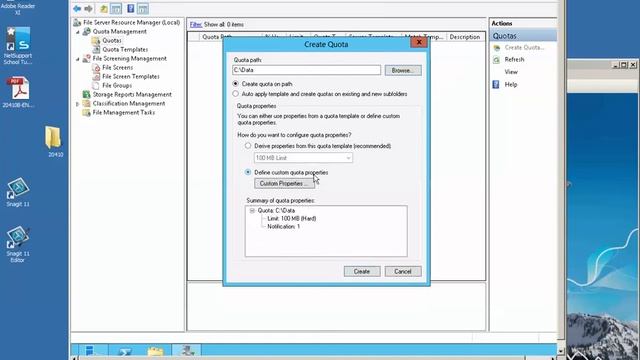The image size is (640, 360).
Task: Open Snagit 11 Editor desktop shortcut
Action: 18,244
